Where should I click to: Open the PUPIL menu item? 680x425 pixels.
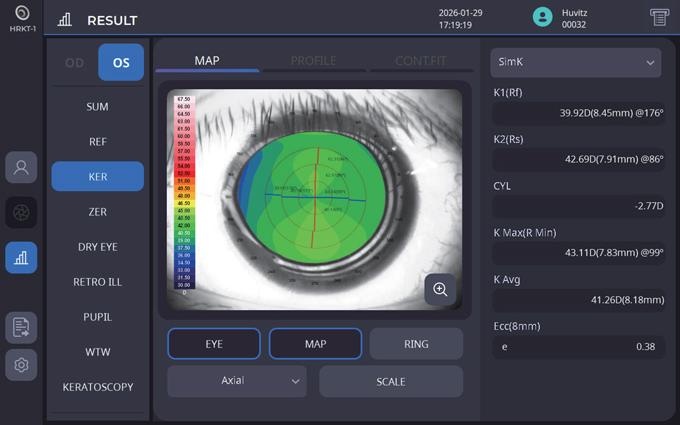tap(98, 317)
